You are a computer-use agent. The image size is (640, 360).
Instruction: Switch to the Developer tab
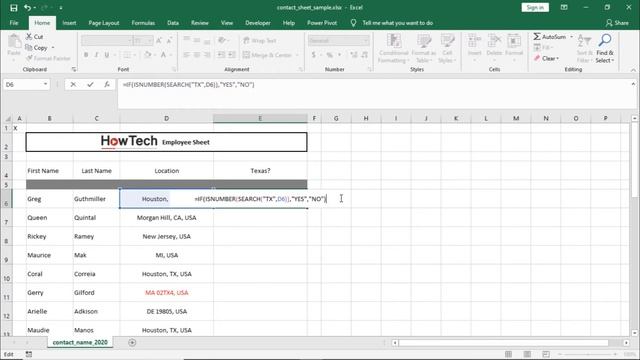[x=258, y=23]
